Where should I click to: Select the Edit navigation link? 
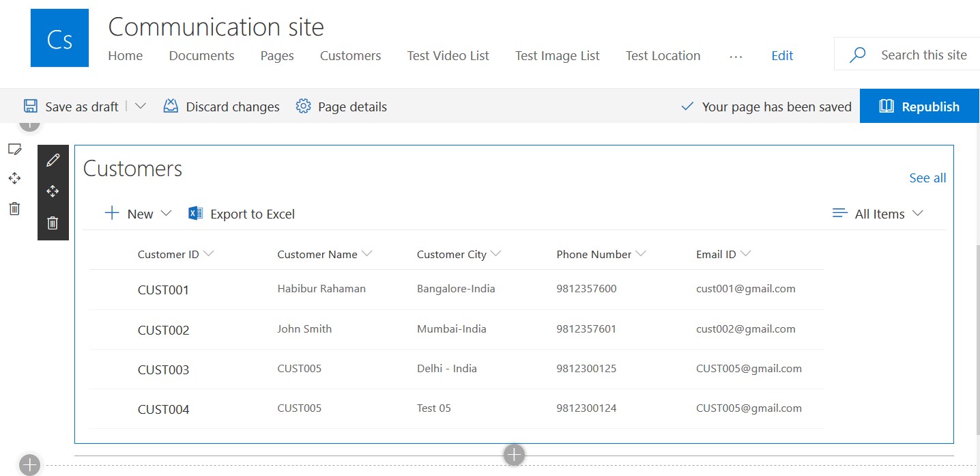[x=782, y=55]
